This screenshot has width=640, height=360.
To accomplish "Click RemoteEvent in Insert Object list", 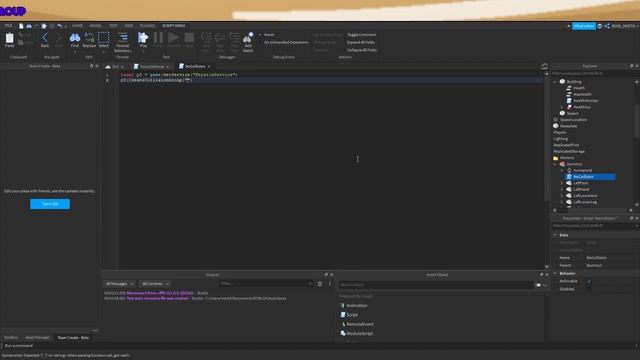I will tap(360, 324).
